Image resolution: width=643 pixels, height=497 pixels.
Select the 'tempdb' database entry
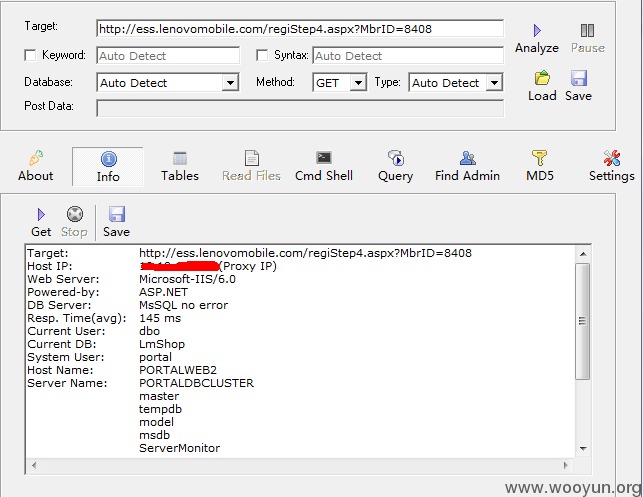[160, 409]
